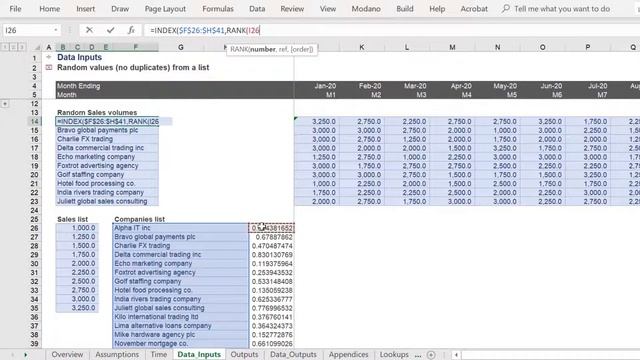Add a new sheet with plus icon

tap(431, 355)
